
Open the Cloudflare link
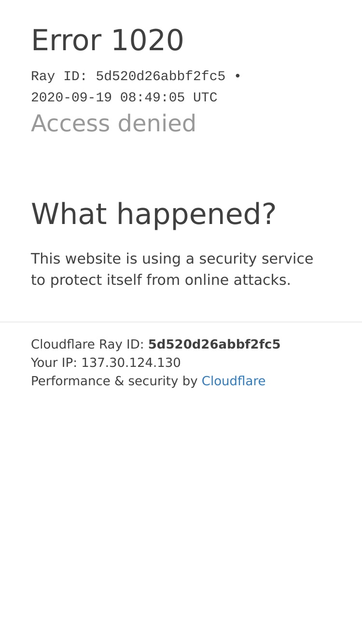click(234, 381)
